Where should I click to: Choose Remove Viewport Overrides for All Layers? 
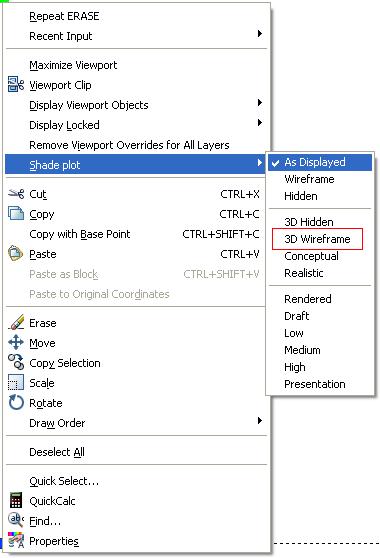click(129, 145)
